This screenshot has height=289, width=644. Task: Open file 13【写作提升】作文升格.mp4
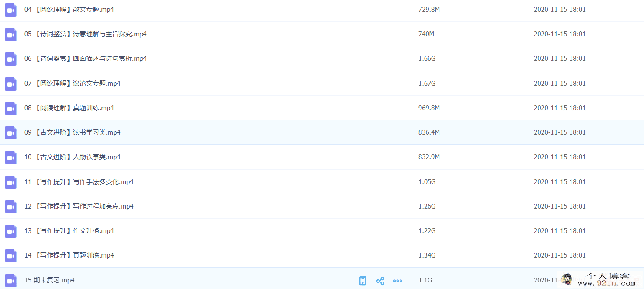click(69, 230)
